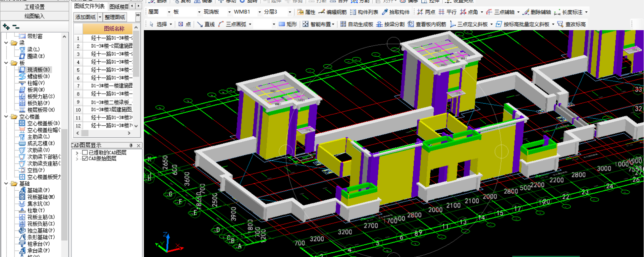Show more drawing panel toolbar items

tap(138, 15)
